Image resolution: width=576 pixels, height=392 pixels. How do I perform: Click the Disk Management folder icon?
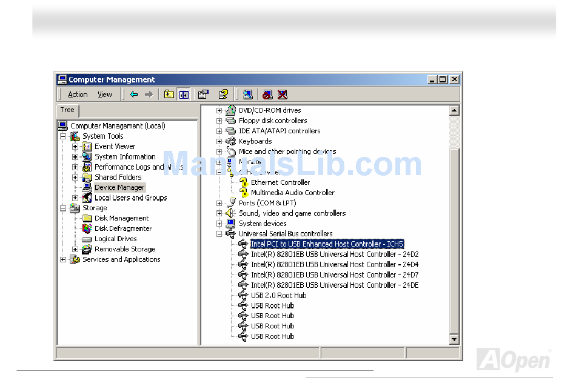(x=87, y=218)
